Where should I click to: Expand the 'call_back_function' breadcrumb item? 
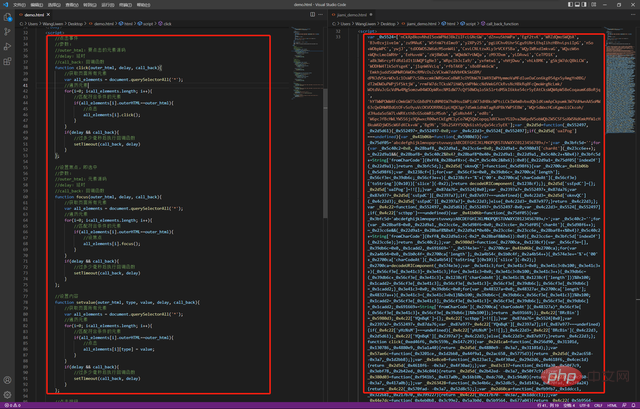pyautogui.click(x=500, y=23)
